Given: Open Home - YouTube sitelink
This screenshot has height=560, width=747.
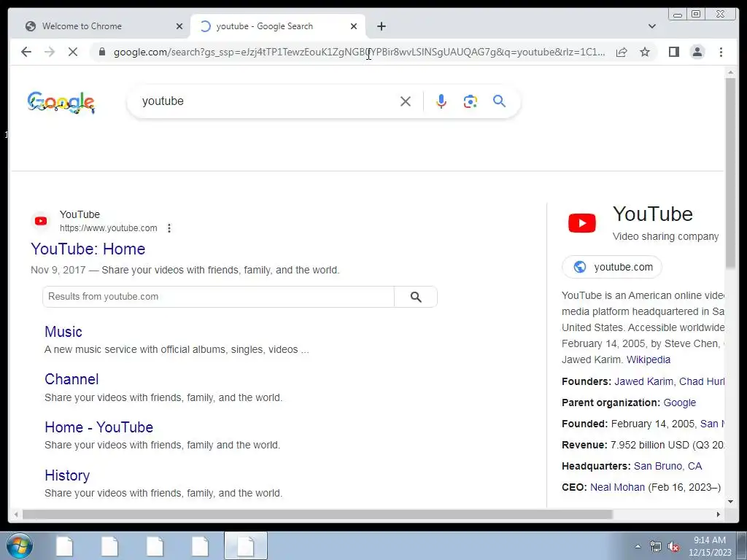Looking at the screenshot, I should 98,427.
